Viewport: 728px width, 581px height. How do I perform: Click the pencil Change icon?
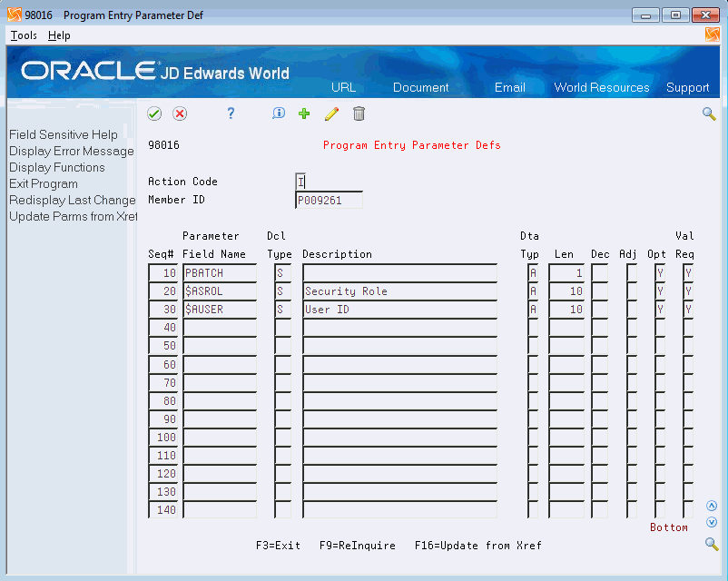[331, 113]
